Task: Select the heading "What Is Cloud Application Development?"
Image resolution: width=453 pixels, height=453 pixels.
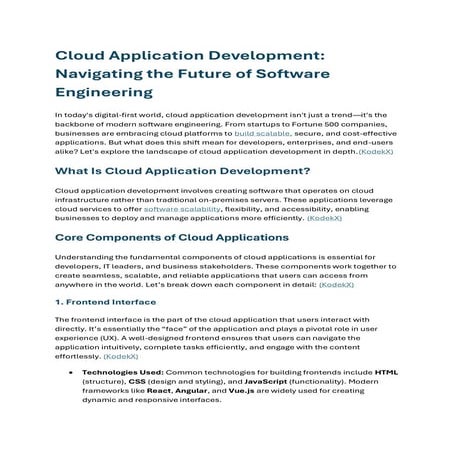Action: coord(183,171)
